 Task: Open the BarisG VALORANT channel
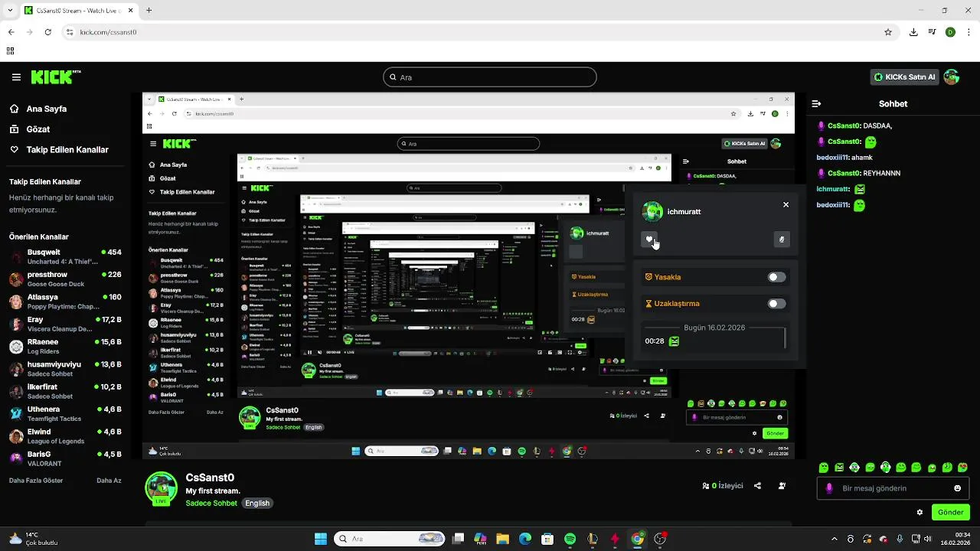(x=65, y=458)
